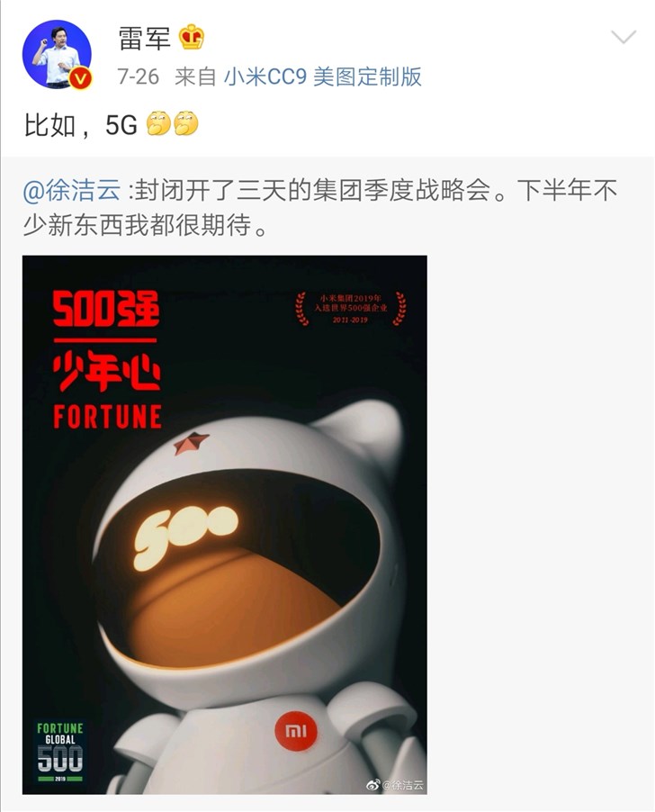This screenshot has width=655, height=812.
Task: Open the 500强 少年心 poster image
Action: (225, 525)
